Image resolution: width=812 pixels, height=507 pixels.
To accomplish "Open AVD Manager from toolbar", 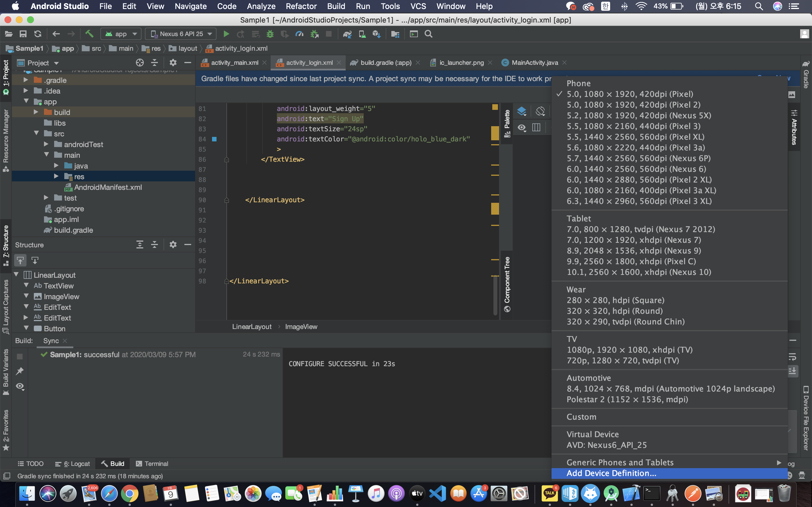I will pos(362,34).
